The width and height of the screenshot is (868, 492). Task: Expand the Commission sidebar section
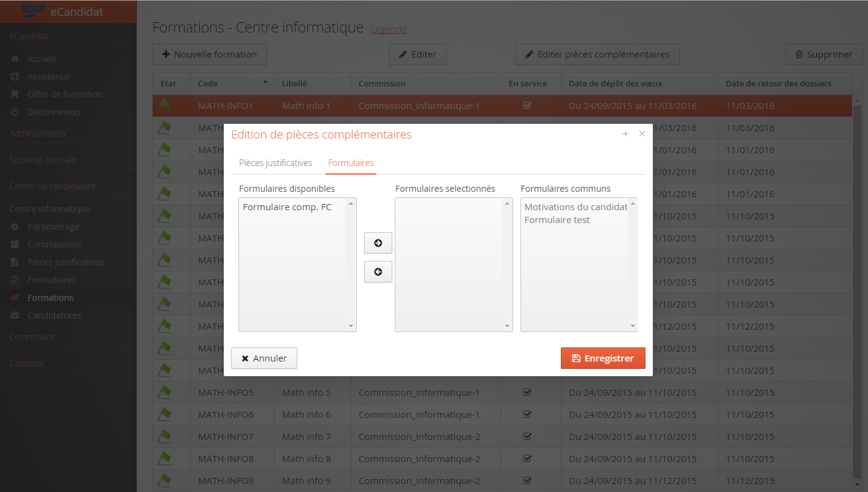click(33, 337)
